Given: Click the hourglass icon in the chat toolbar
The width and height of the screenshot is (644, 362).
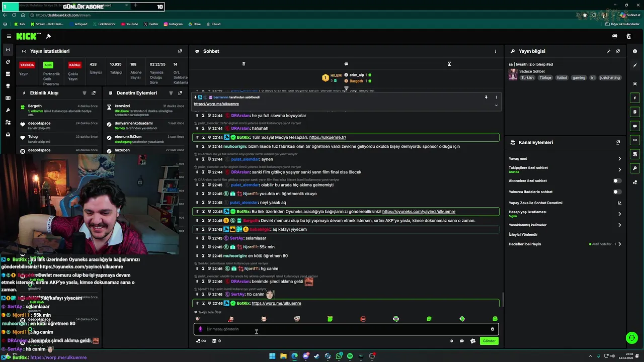Looking at the screenshot, I should click(449, 64).
